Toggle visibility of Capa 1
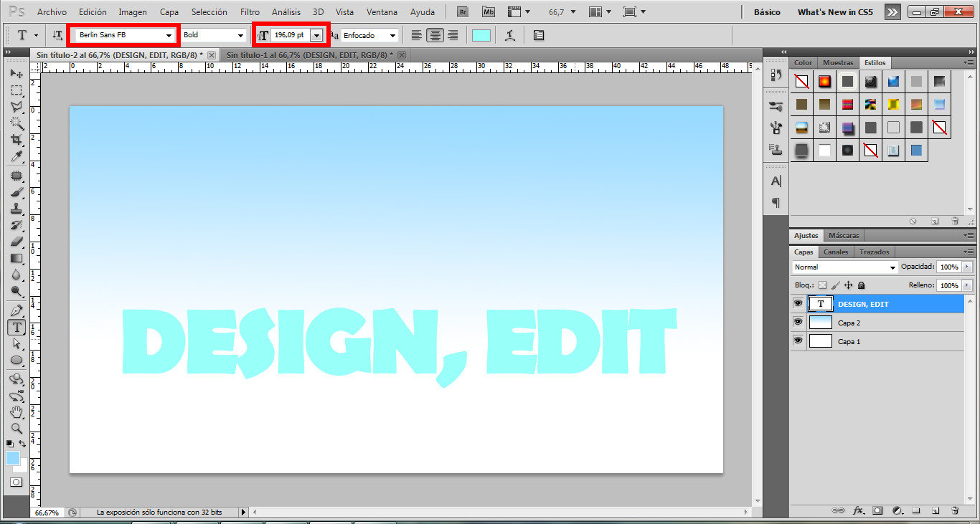This screenshot has width=980, height=524. (798, 340)
